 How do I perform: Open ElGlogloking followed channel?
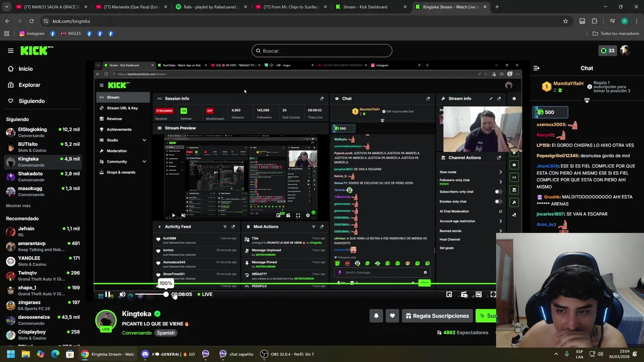(x=43, y=132)
